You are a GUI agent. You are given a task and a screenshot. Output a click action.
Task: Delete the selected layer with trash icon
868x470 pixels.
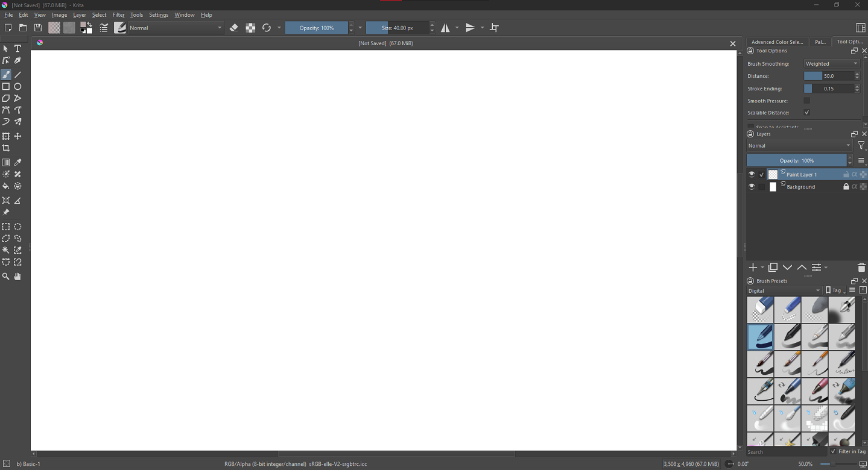click(861, 268)
